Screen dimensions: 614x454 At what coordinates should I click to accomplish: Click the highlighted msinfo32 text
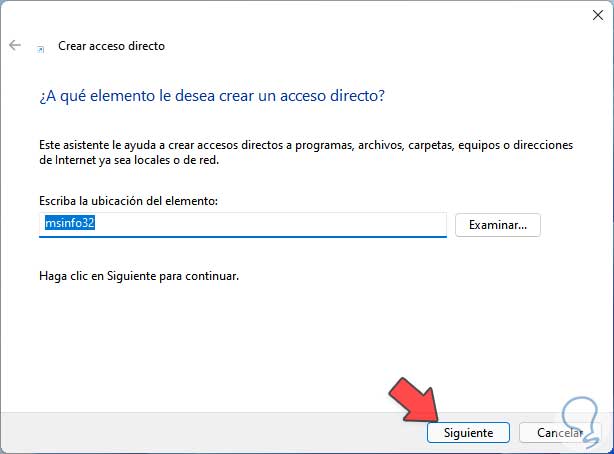68,225
